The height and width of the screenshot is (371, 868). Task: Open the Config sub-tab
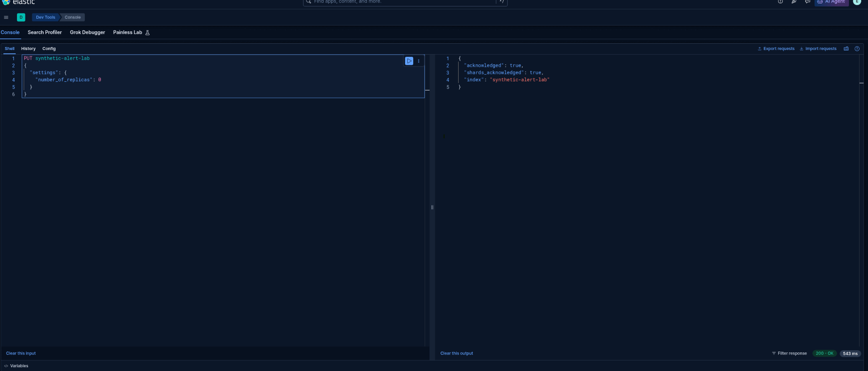(49, 49)
